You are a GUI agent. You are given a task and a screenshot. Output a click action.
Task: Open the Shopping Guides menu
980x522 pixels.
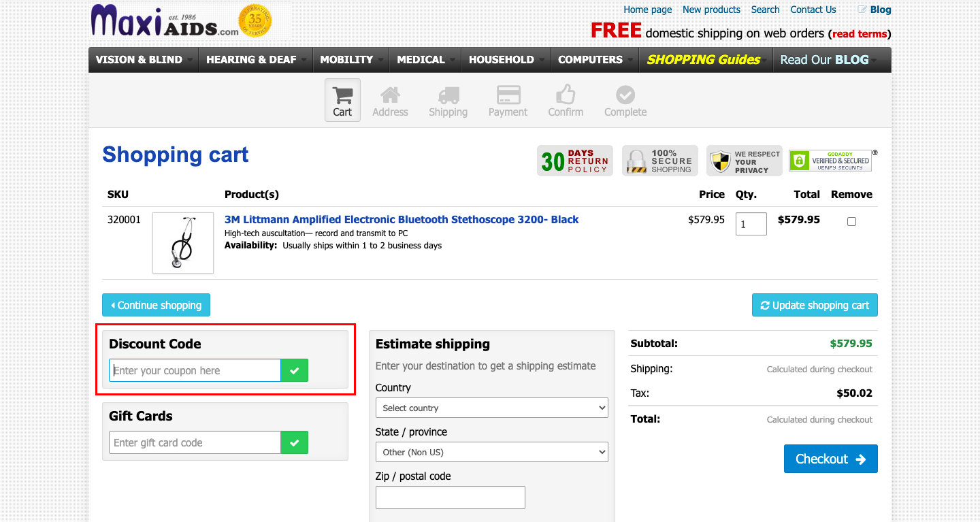pyautogui.click(x=706, y=60)
